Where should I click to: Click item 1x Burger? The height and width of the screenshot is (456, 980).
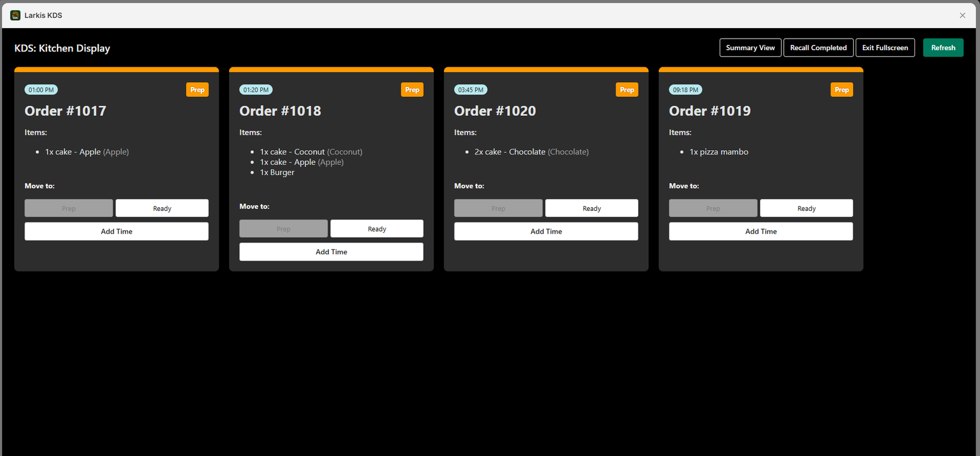(x=277, y=172)
